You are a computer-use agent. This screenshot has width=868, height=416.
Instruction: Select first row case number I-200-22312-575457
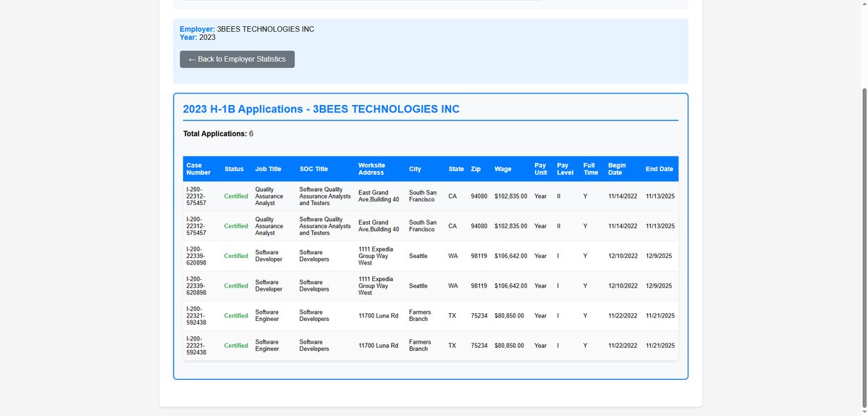click(x=196, y=196)
